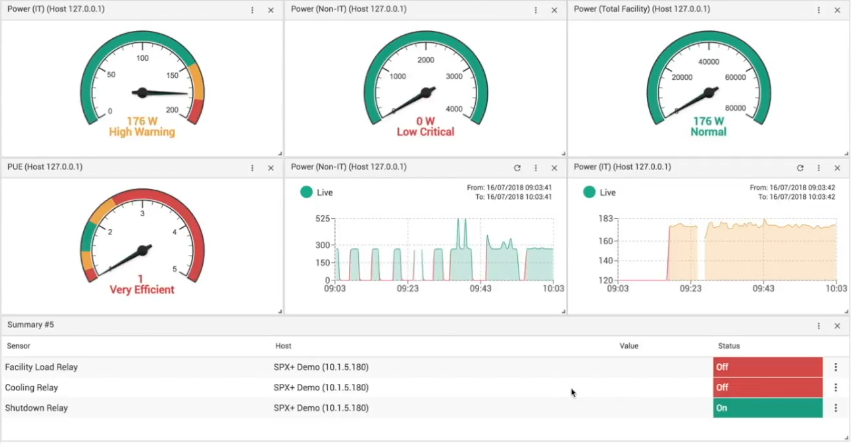Refresh the Power (IT) graph widget
The width and height of the screenshot is (852, 445).
800,168
